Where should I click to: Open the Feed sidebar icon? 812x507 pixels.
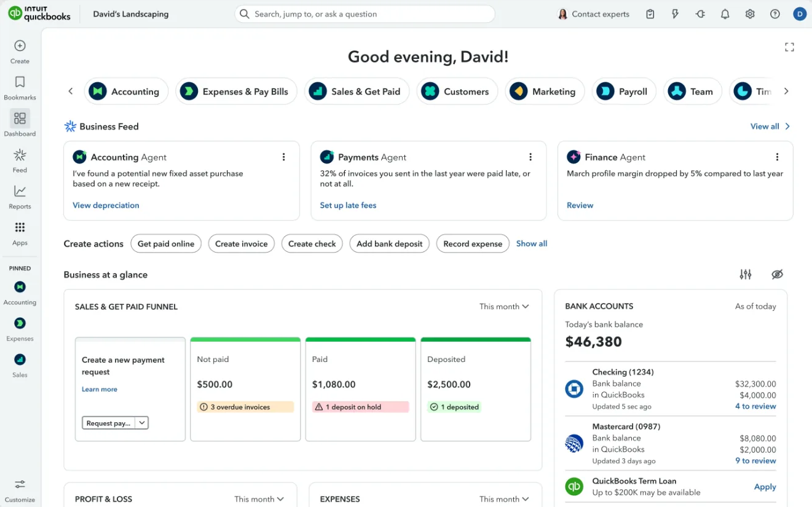point(20,154)
